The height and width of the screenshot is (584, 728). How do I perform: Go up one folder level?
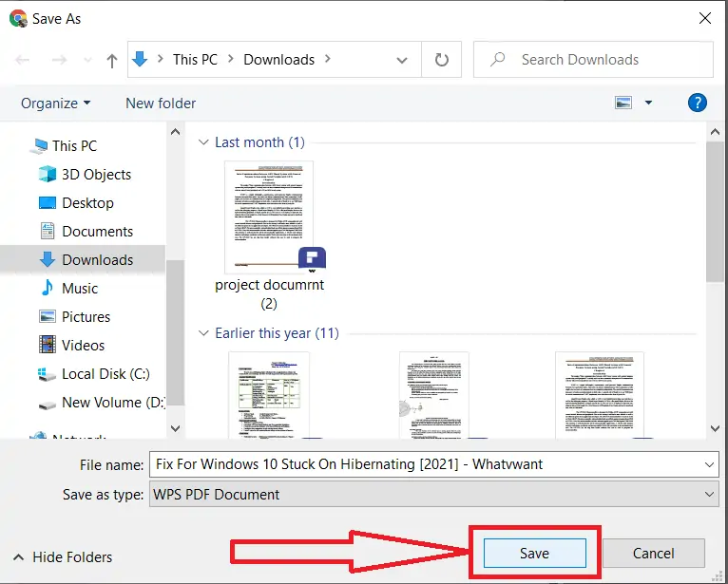click(112, 61)
